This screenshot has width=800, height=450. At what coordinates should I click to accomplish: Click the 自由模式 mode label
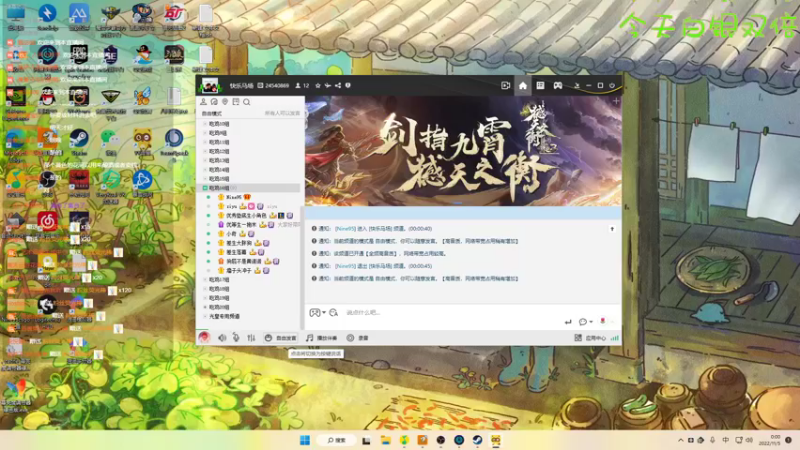(212, 113)
